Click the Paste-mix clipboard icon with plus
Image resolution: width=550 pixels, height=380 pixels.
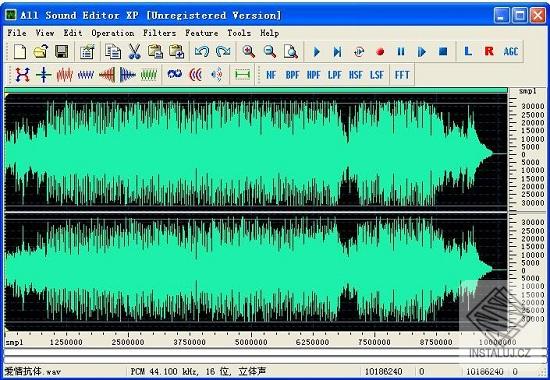[x=176, y=52]
